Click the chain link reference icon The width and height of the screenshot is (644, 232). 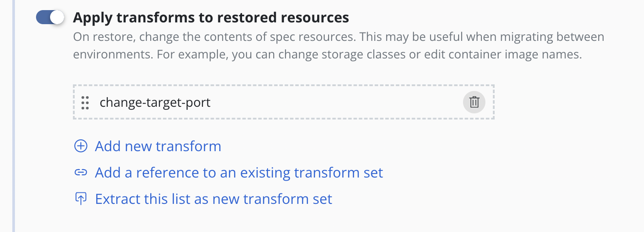(x=80, y=173)
